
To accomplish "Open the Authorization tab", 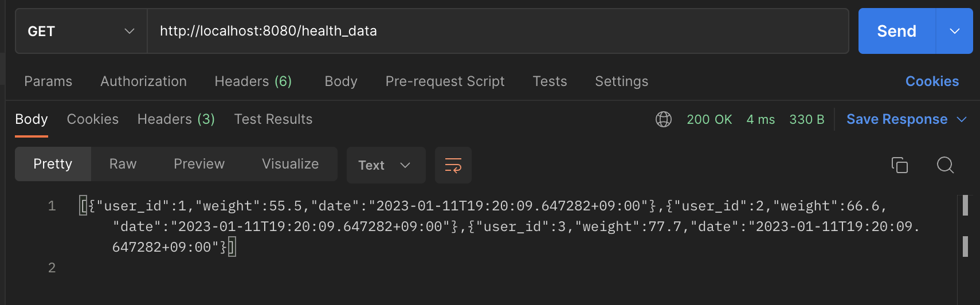I will [143, 81].
